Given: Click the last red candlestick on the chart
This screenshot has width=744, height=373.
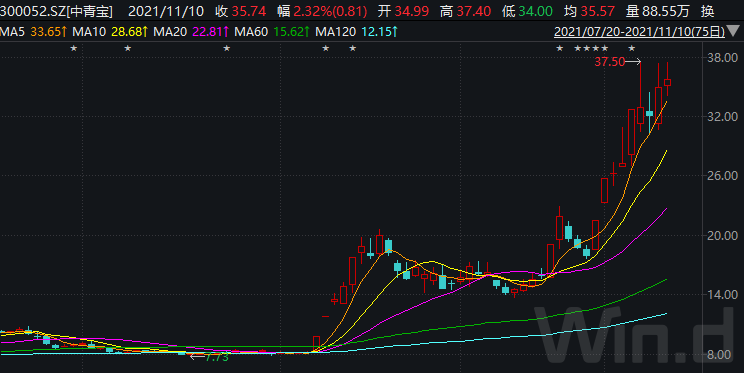Looking at the screenshot, I should pyautogui.click(x=668, y=82).
